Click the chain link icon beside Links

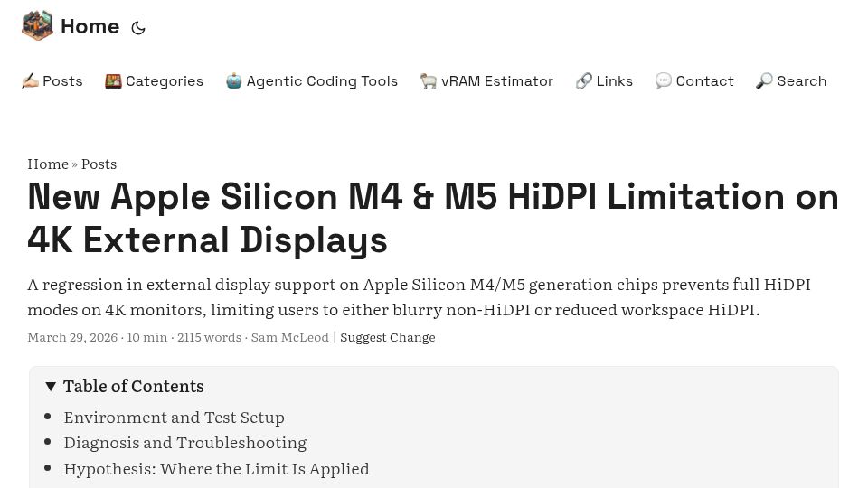coord(583,81)
